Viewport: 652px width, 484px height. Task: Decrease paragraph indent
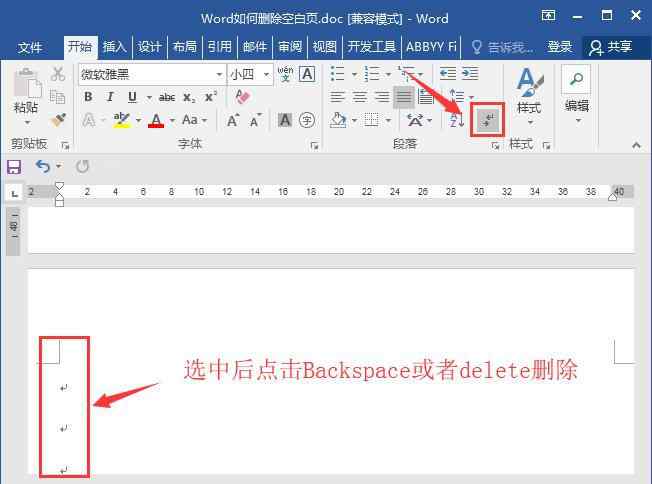(x=448, y=74)
